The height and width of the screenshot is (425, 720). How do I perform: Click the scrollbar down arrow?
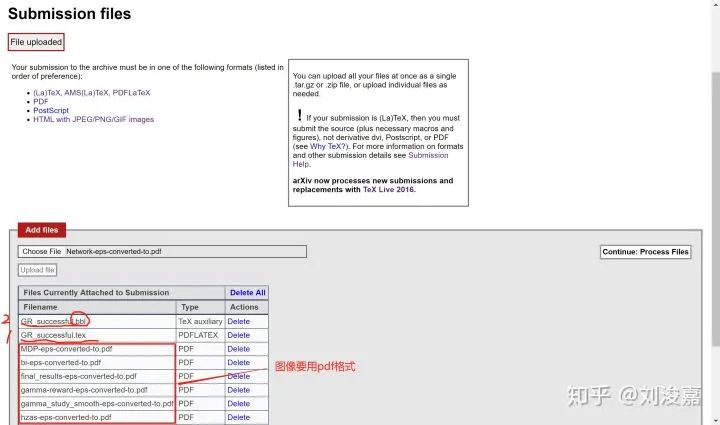coord(715,420)
